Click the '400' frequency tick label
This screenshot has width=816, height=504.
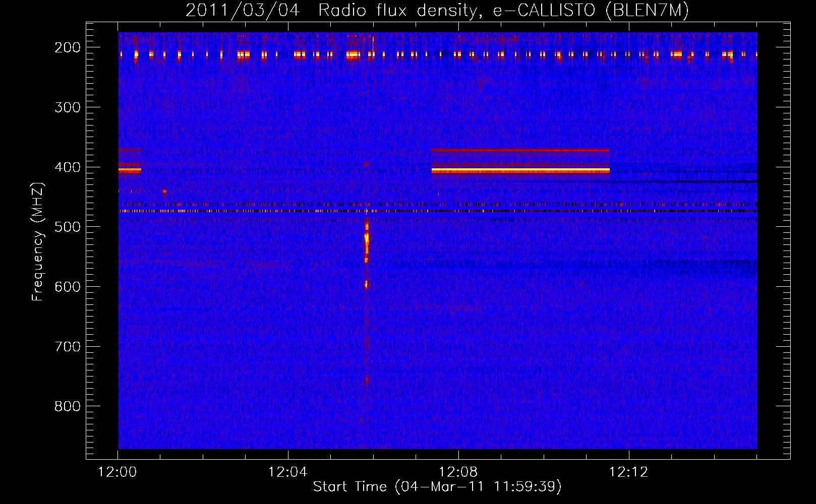[68, 167]
